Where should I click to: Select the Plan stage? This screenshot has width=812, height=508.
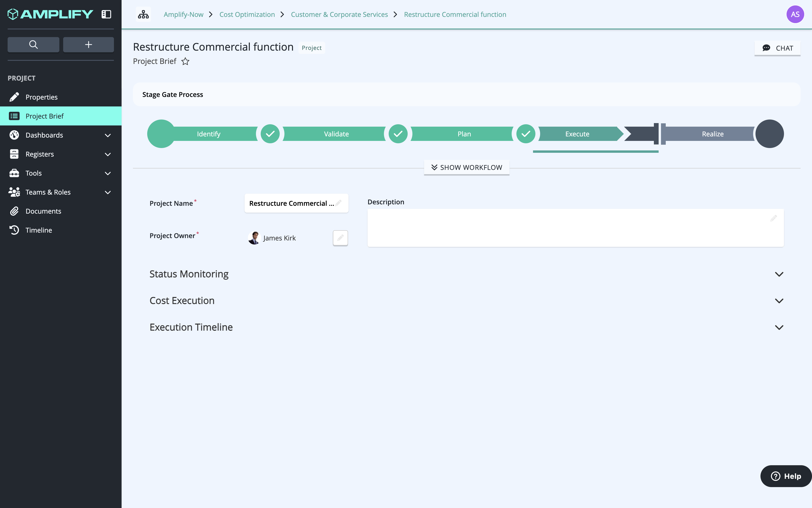click(464, 134)
